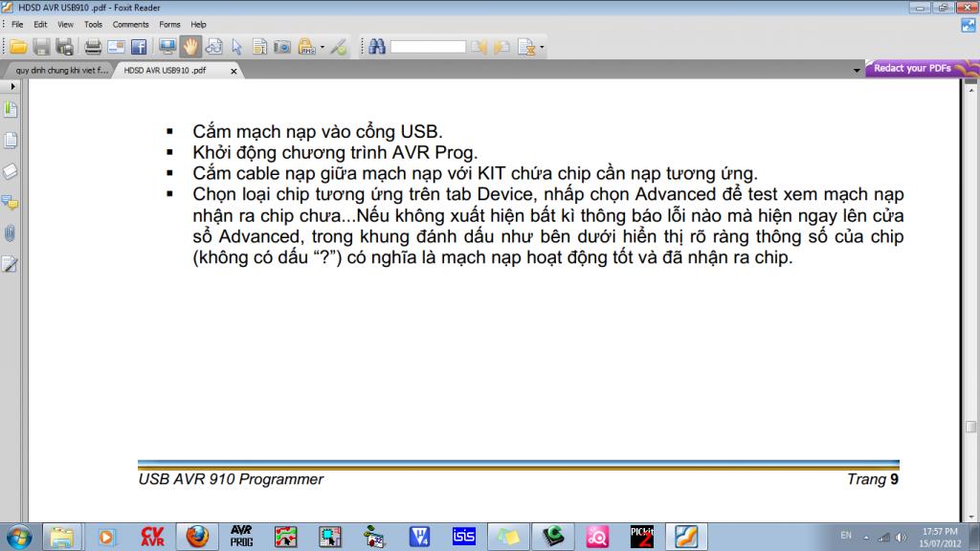Click the Snapshot camera icon
The height and width of the screenshot is (551, 980).
(x=282, y=47)
